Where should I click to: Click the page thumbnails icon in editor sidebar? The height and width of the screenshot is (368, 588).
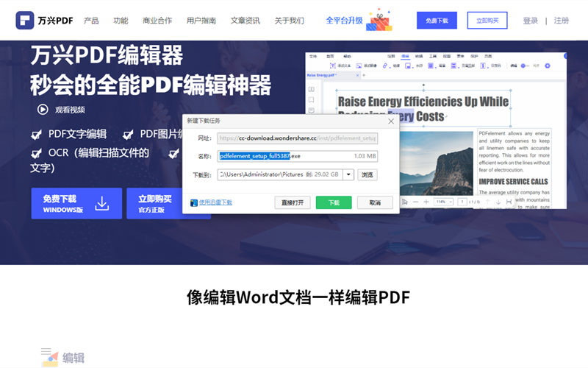point(312,88)
